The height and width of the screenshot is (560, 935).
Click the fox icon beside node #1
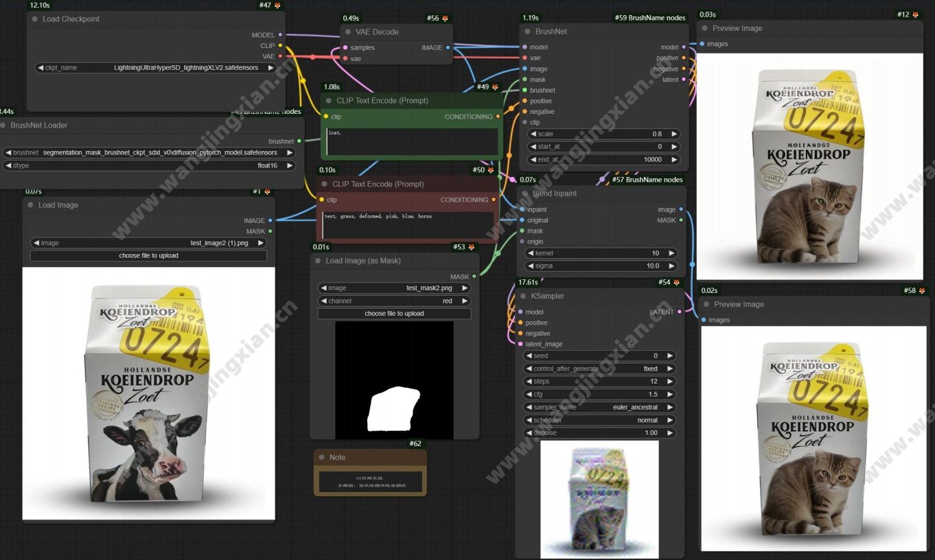267,191
